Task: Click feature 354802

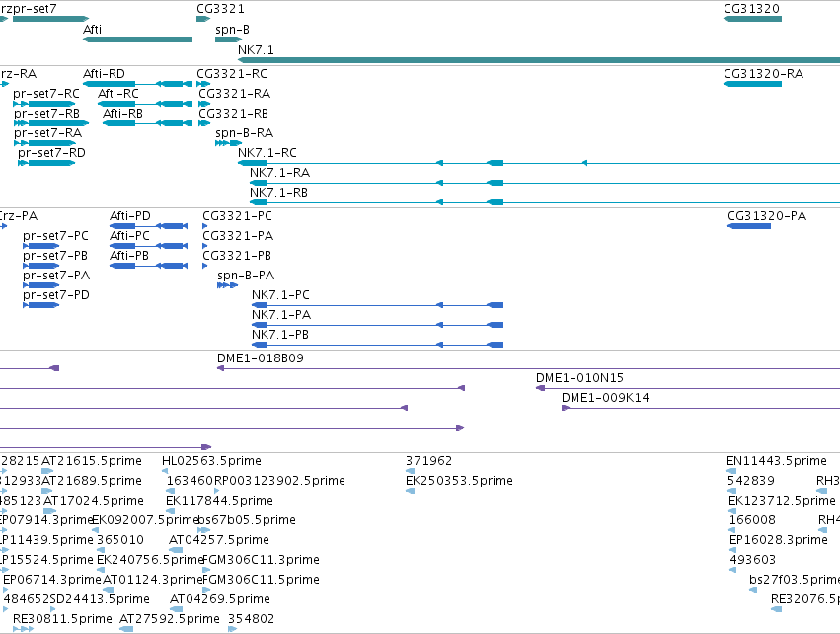Action: tap(252, 619)
